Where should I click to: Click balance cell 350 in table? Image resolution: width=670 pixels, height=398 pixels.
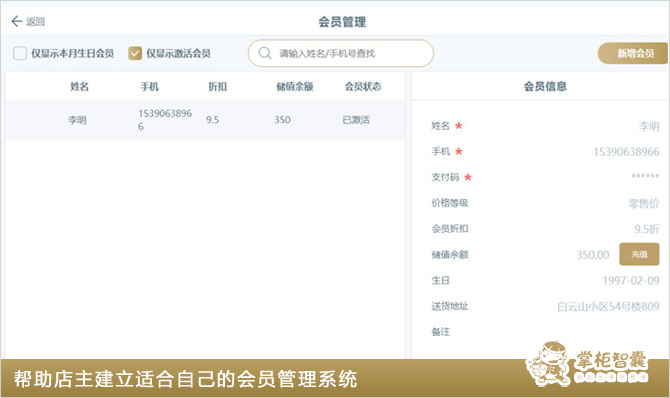tap(282, 120)
